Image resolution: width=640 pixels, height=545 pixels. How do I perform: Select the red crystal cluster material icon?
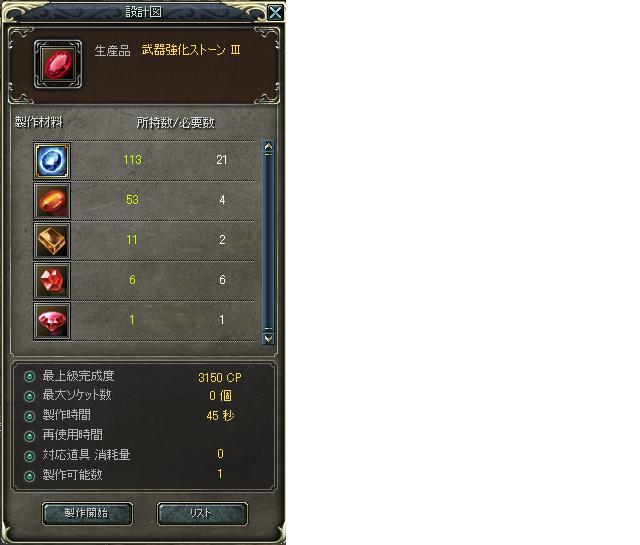(52, 281)
